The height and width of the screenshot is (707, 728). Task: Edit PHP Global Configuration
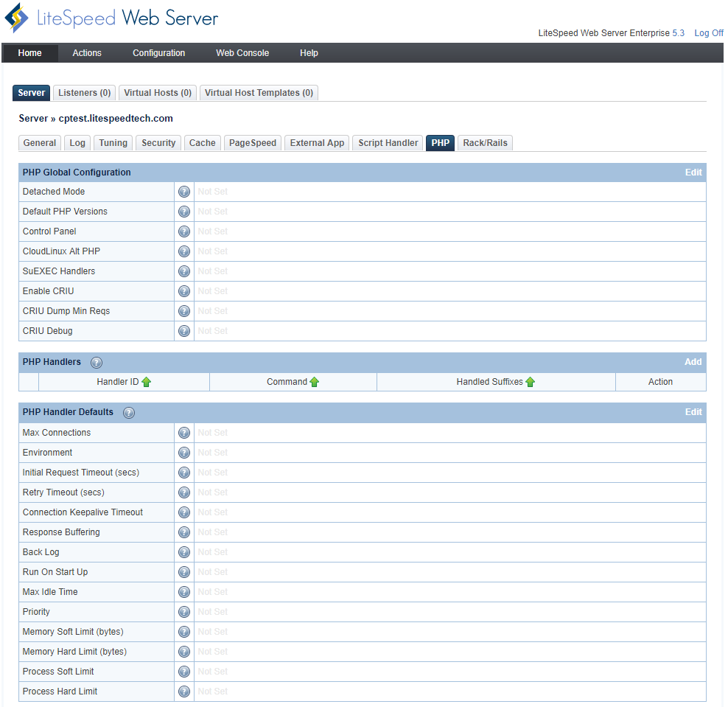pos(693,173)
